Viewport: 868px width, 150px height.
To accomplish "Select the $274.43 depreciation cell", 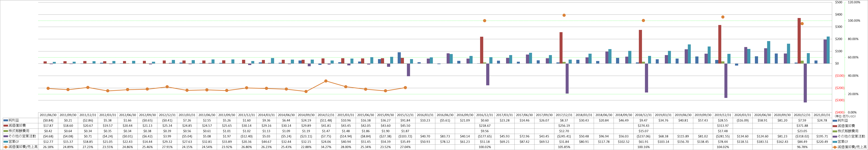I will pos(643,126).
